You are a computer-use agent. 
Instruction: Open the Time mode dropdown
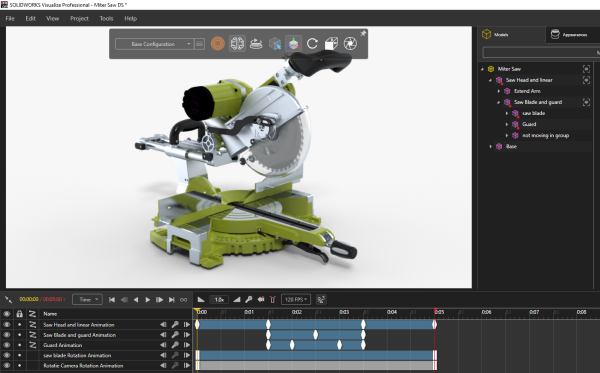click(88, 300)
